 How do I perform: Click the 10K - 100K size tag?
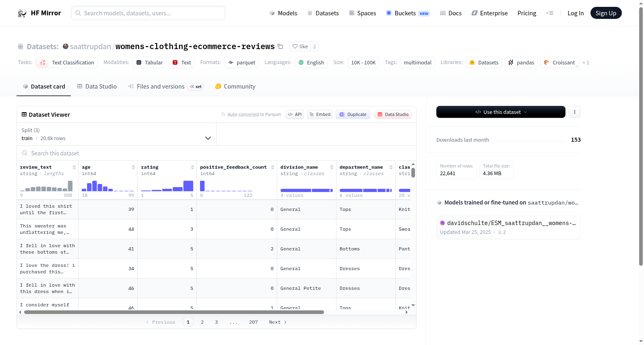point(363,62)
